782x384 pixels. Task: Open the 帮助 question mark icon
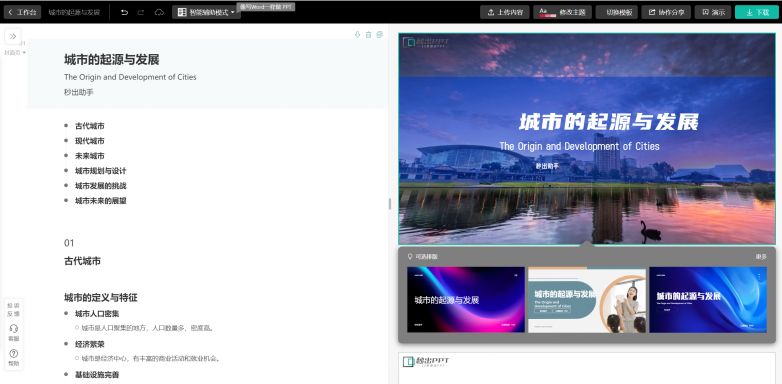[x=13, y=357]
